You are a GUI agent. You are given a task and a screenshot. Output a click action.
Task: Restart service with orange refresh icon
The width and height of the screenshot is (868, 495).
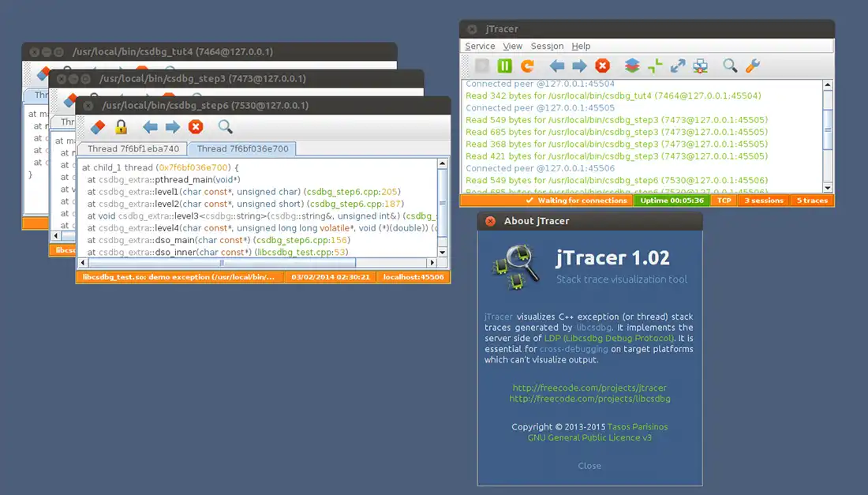(x=528, y=66)
